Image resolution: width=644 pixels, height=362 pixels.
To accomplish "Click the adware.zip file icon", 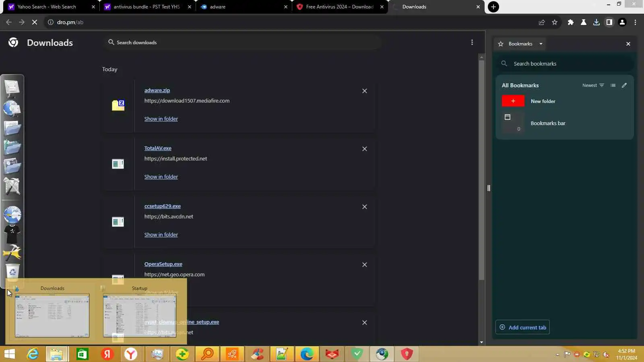I will click(x=118, y=105).
